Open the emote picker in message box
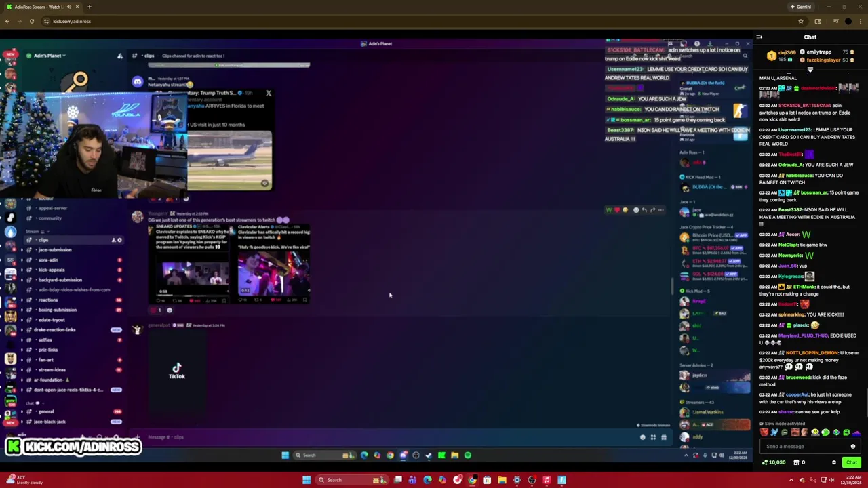This screenshot has width=868, height=488. 852,446
